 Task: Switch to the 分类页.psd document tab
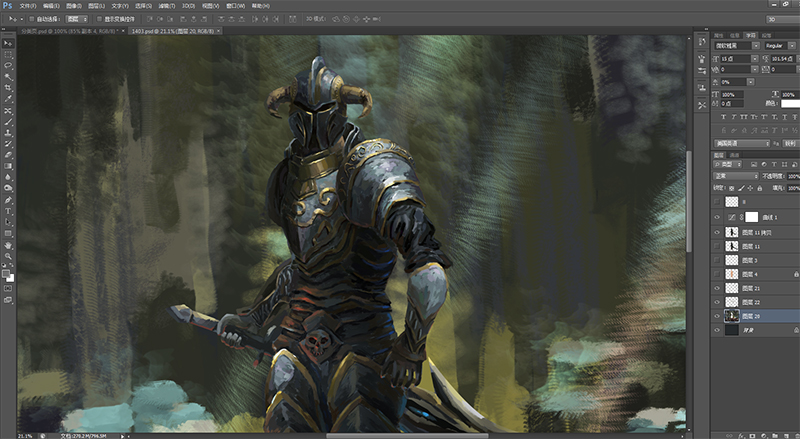[70, 31]
